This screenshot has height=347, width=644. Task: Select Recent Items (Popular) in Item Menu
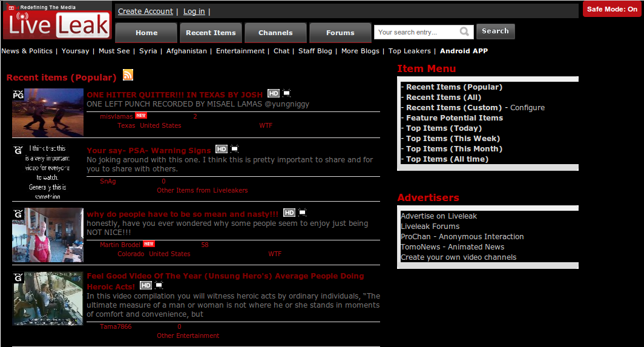tap(454, 87)
